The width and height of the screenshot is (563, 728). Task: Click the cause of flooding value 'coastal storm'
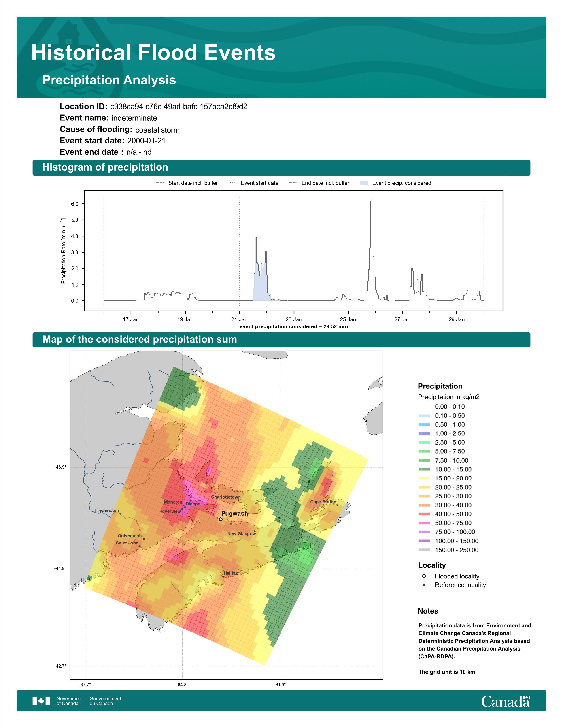(x=157, y=130)
